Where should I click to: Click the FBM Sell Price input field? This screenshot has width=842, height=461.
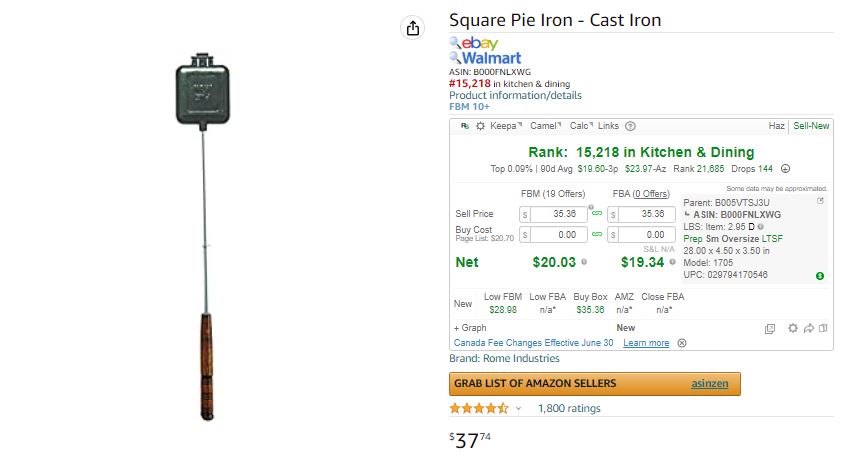553,214
